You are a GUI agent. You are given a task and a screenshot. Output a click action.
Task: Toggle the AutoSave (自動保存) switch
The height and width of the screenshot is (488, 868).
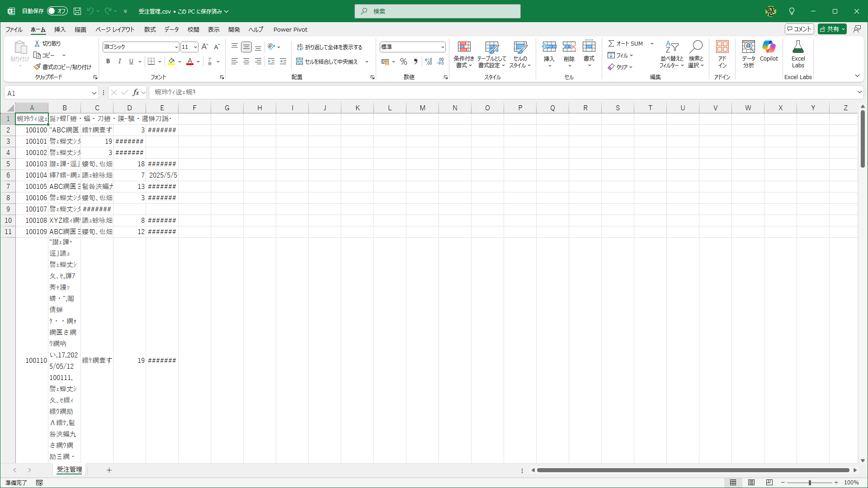(57, 11)
